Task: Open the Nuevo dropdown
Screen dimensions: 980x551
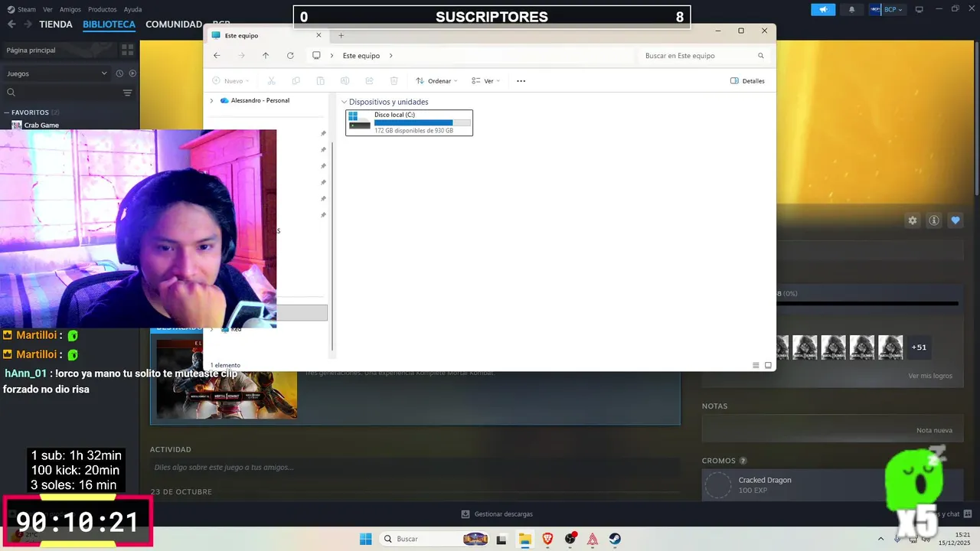Action: point(230,81)
